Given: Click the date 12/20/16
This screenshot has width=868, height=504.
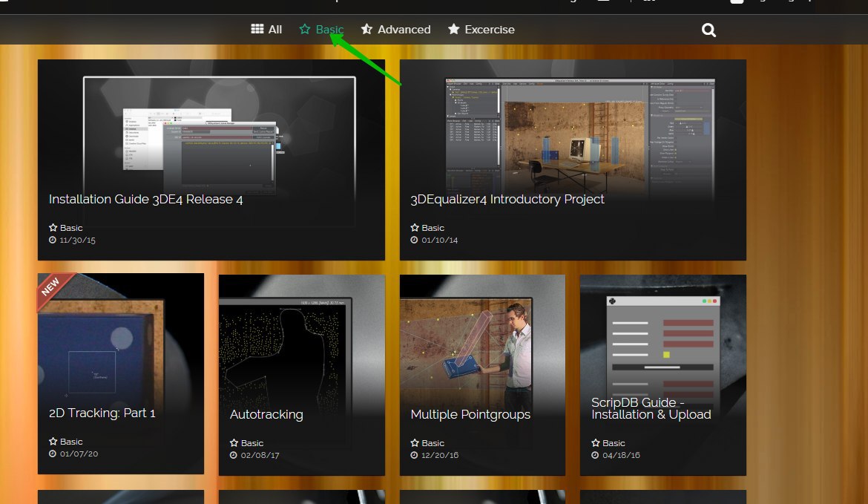Looking at the screenshot, I should (x=440, y=456).
